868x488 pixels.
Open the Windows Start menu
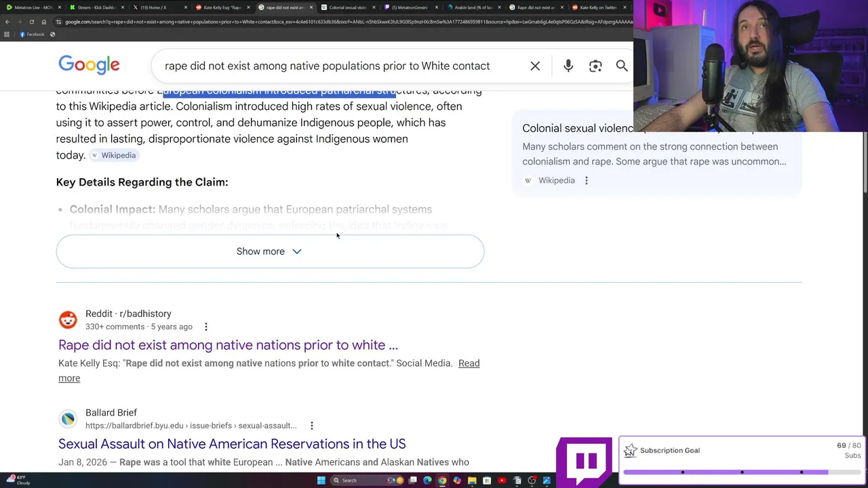click(321, 481)
